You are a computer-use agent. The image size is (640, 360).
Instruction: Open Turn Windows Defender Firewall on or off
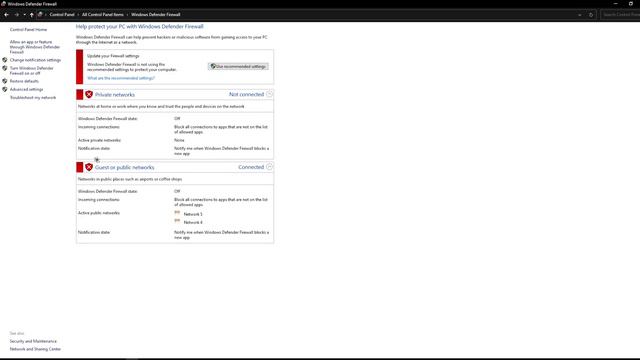[x=31, y=71]
